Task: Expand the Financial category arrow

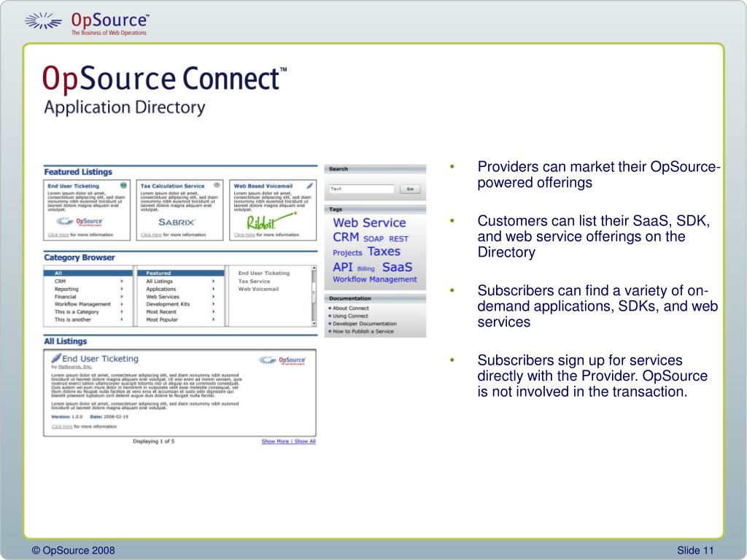Action: (x=122, y=297)
